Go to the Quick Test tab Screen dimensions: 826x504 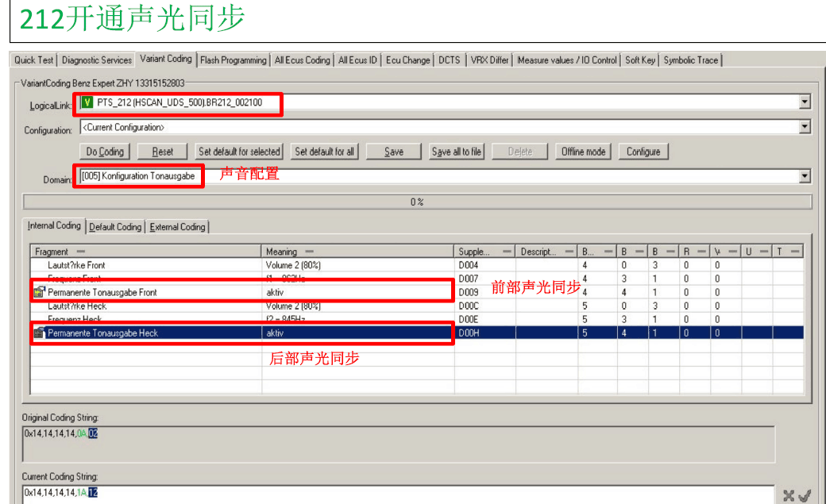coord(34,60)
